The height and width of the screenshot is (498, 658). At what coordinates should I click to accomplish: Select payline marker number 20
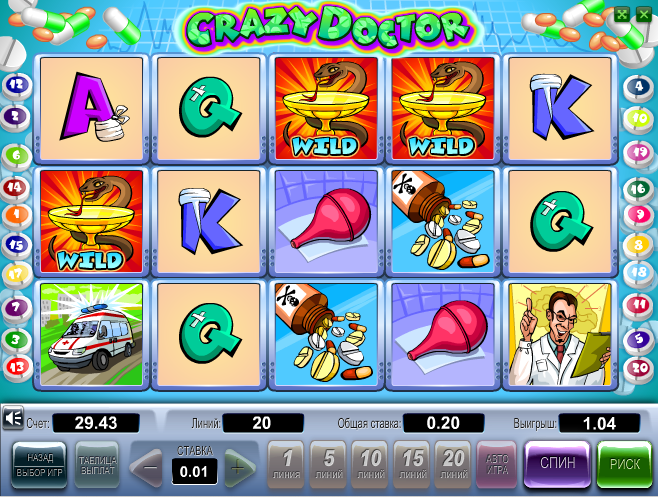[x=638, y=368]
